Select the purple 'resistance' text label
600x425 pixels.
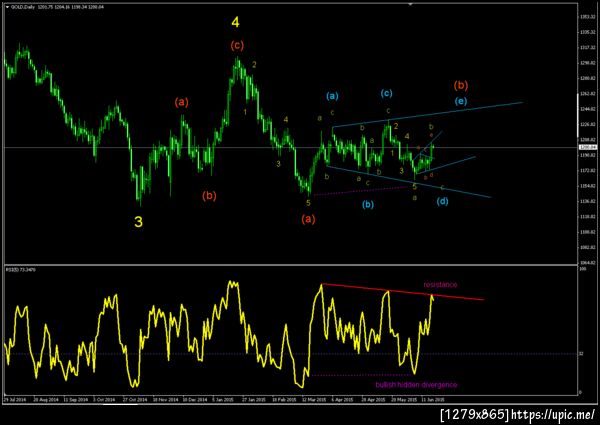[440, 284]
